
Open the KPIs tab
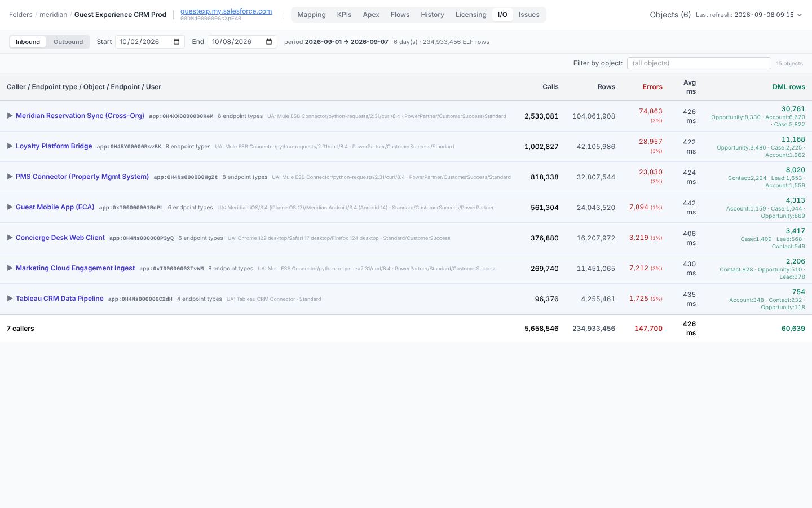[x=344, y=15]
